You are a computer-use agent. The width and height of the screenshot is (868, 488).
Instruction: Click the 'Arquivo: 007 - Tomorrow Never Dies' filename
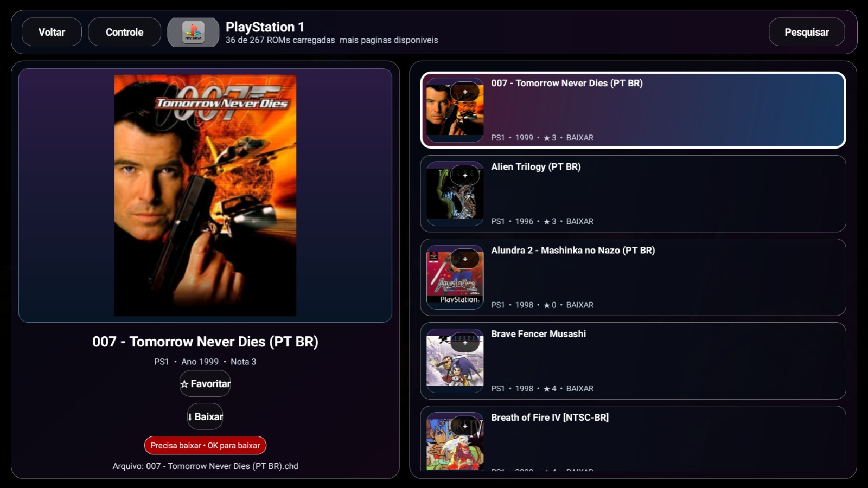click(206, 466)
